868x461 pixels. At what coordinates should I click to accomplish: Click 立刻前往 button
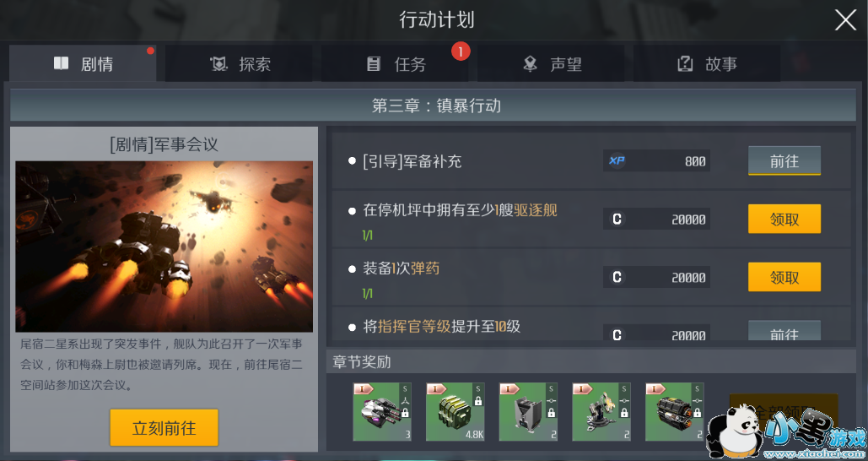click(164, 428)
